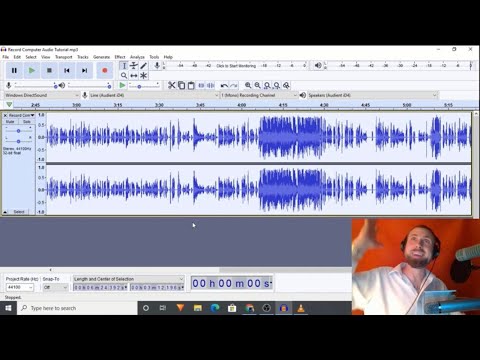The height and width of the screenshot is (360, 480).
Task: Open the Snap-To Off dropdown
Action: coord(55,287)
